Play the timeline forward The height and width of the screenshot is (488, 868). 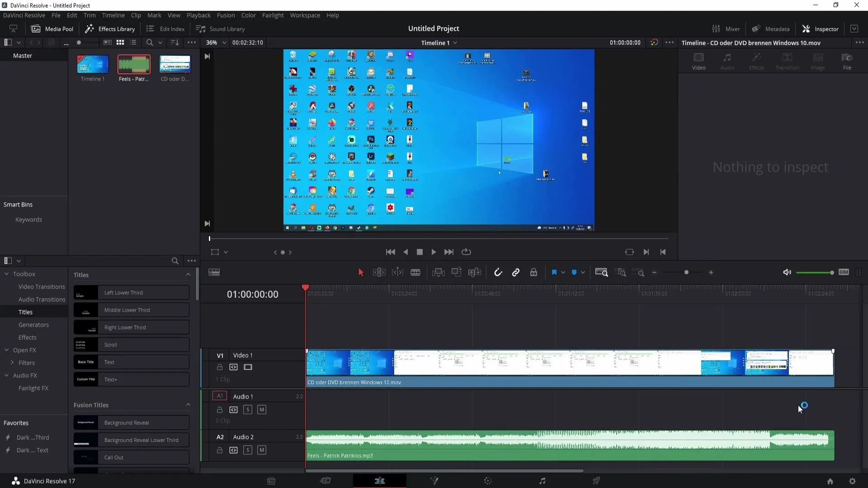(x=434, y=252)
